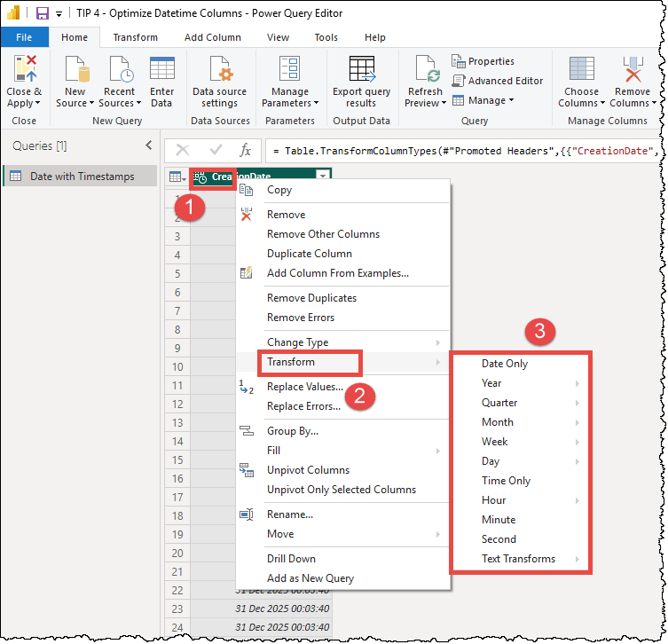668x644 pixels.
Task: Select Date Only from the Transform submenu
Action: (505, 364)
